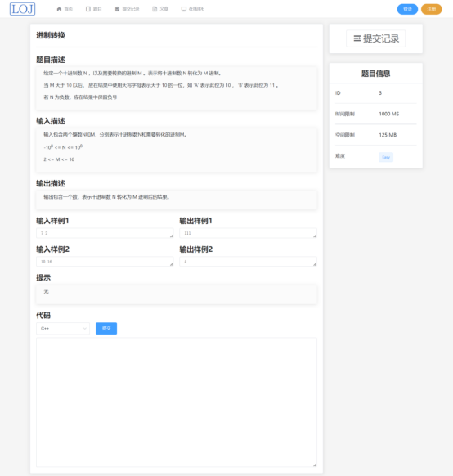Click the document icon beside 文章
The image size is (453, 476).
(155, 9)
